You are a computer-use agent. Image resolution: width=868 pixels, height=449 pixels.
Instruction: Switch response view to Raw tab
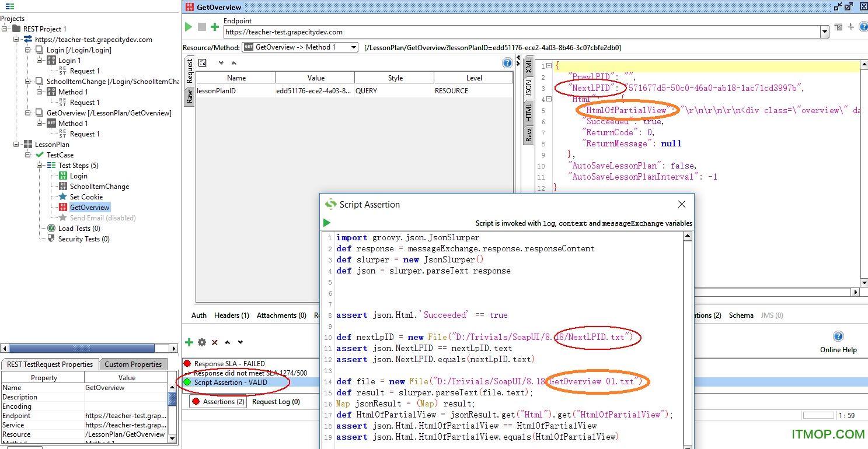click(x=528, y=135)
